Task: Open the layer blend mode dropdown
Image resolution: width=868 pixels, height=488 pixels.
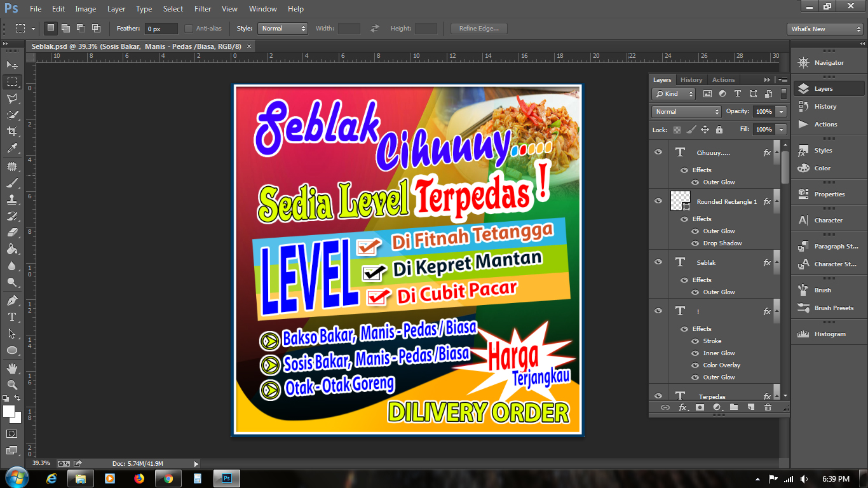Action: [686, 111]
